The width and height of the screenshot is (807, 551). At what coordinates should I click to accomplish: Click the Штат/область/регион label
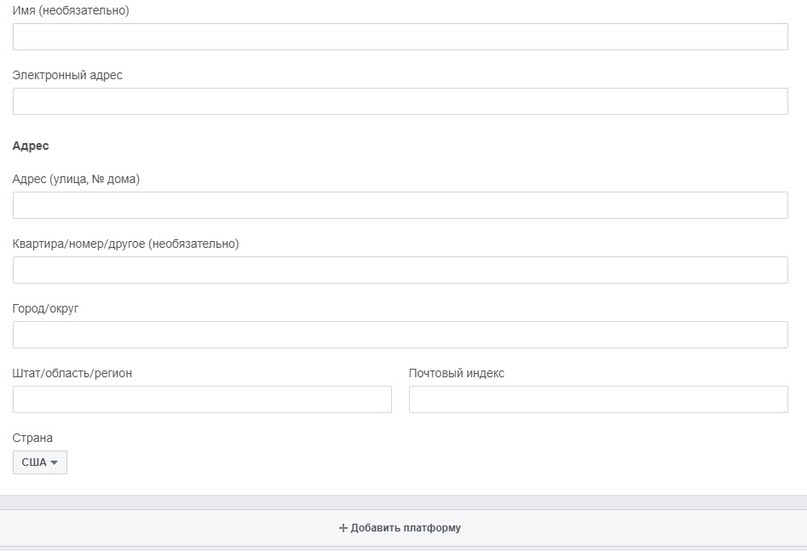[72, 374]
